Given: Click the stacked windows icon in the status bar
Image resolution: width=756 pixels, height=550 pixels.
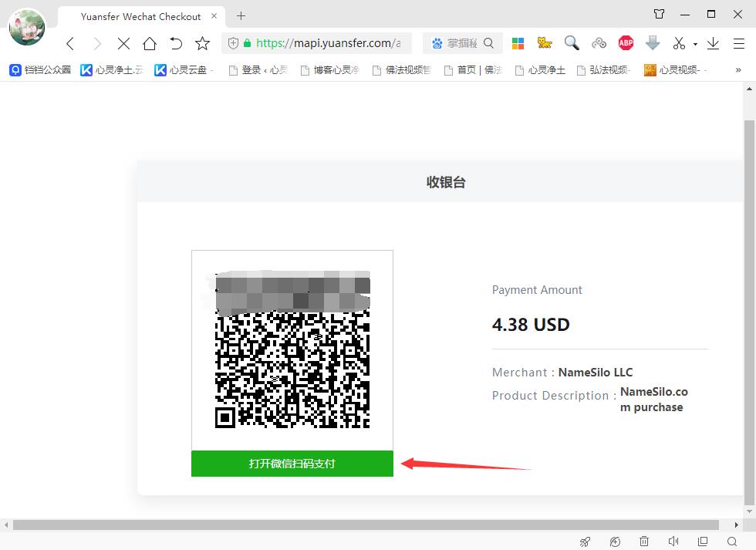Looking at the screenshot, I should [703, 542].
